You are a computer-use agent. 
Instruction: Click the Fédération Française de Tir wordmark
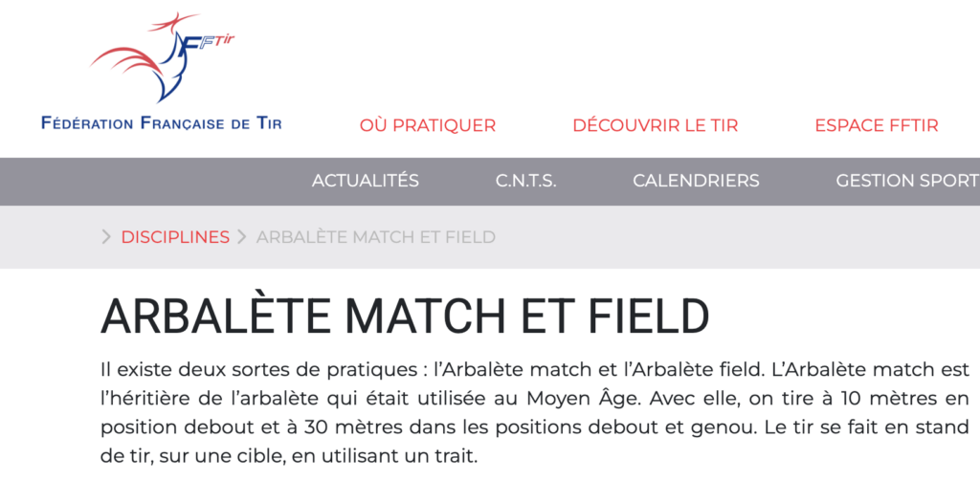click(x=161, y=123)
